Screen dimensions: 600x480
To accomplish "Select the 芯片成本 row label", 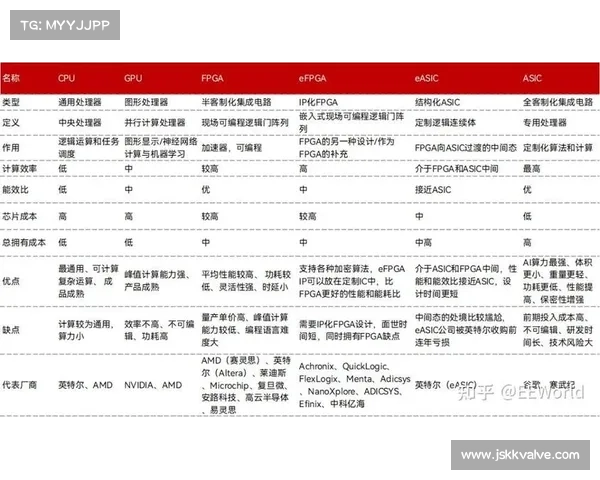I will [x=19, y=215].
